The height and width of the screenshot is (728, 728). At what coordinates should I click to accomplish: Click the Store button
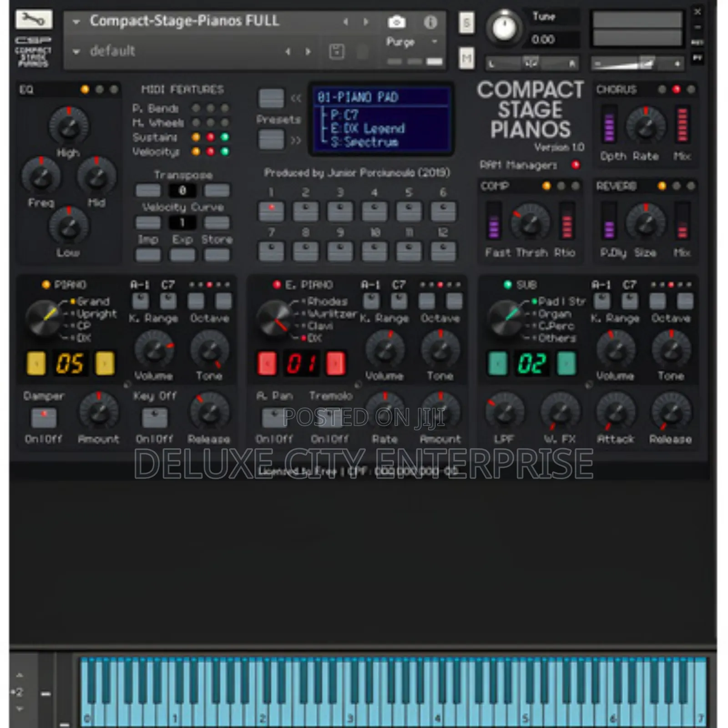tap(217, 254)
